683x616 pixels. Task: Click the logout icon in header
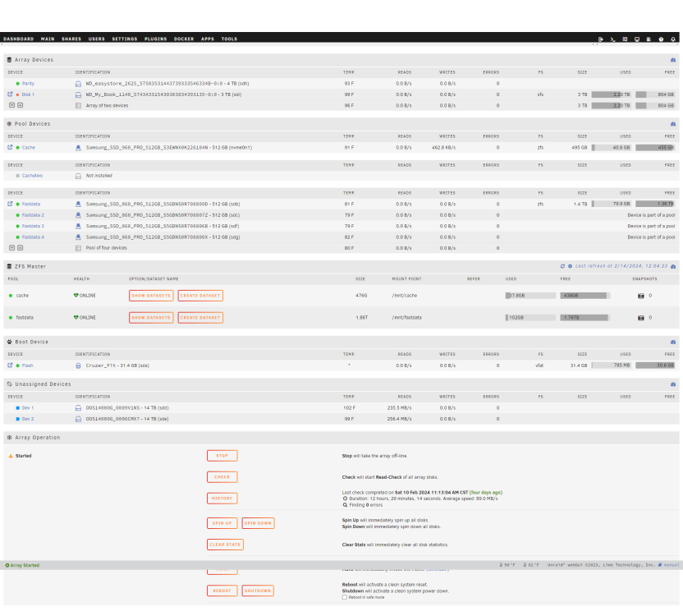pos(601,39)
